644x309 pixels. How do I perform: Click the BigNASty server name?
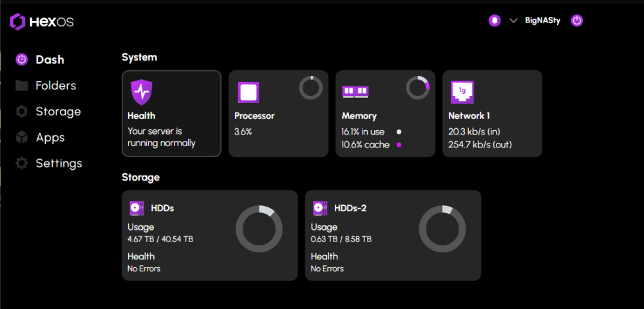pos(542,21)
